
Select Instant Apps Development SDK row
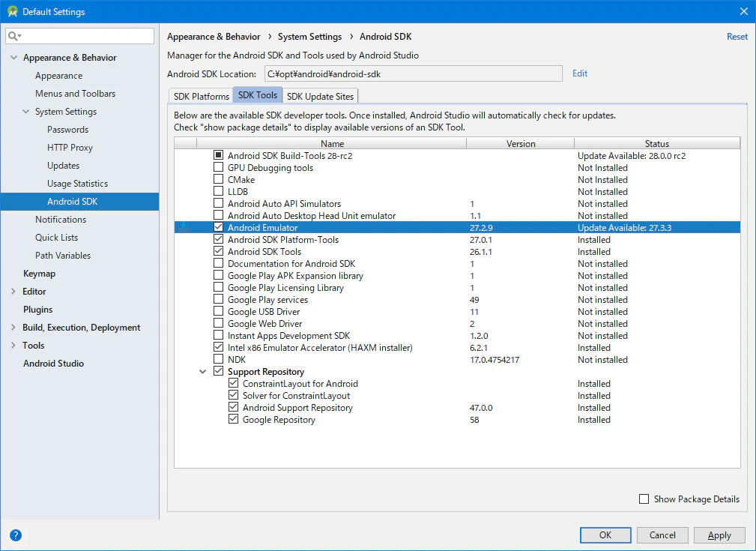pyautogui.click(x=457, y=335)
